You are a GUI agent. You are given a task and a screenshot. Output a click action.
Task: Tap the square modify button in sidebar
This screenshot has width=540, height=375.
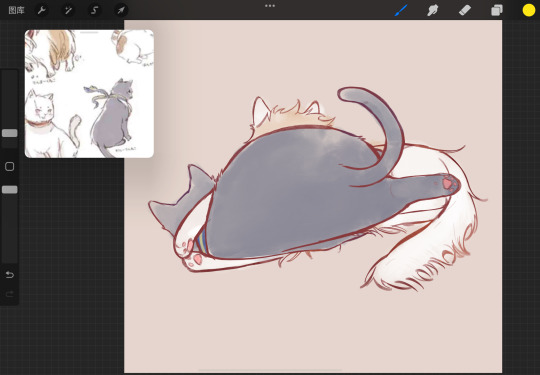click(10, 167)
